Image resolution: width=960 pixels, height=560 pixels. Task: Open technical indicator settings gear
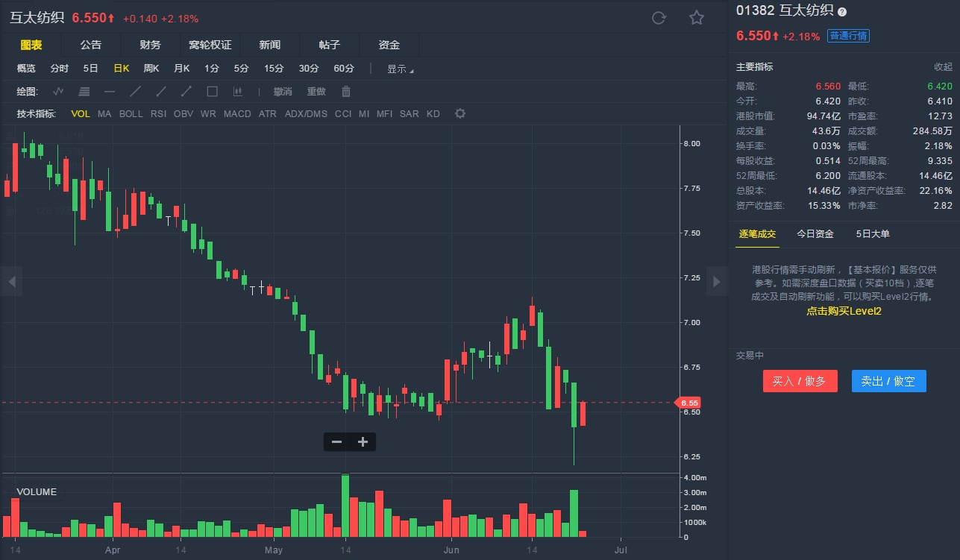point(460,114)
